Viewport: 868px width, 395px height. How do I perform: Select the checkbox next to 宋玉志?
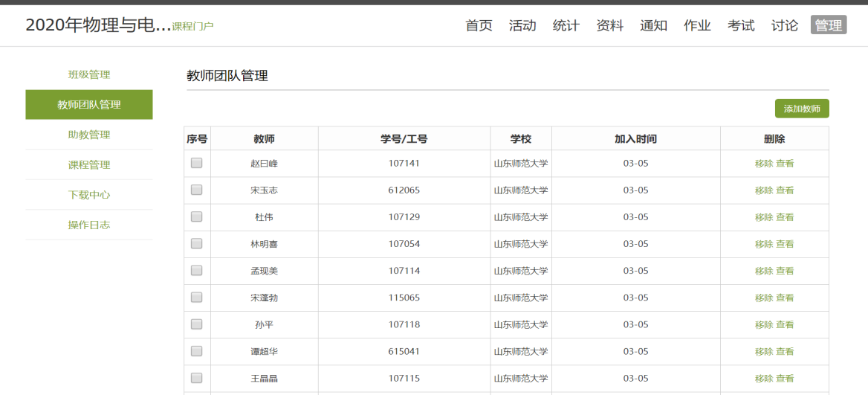coord(197,190)
